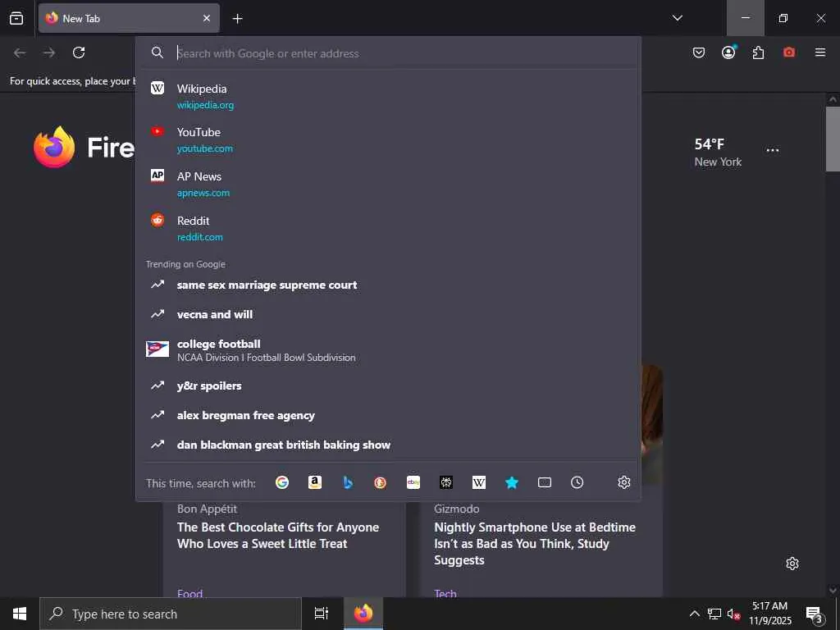Go back to the previous page

(20, 52)
